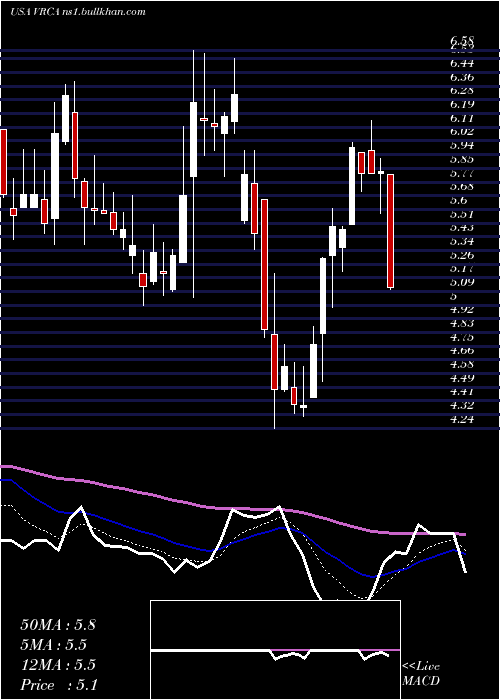Viewport: 500px width, 700px height.
Task: Click the MACD histogram panel
Action: 275,650
